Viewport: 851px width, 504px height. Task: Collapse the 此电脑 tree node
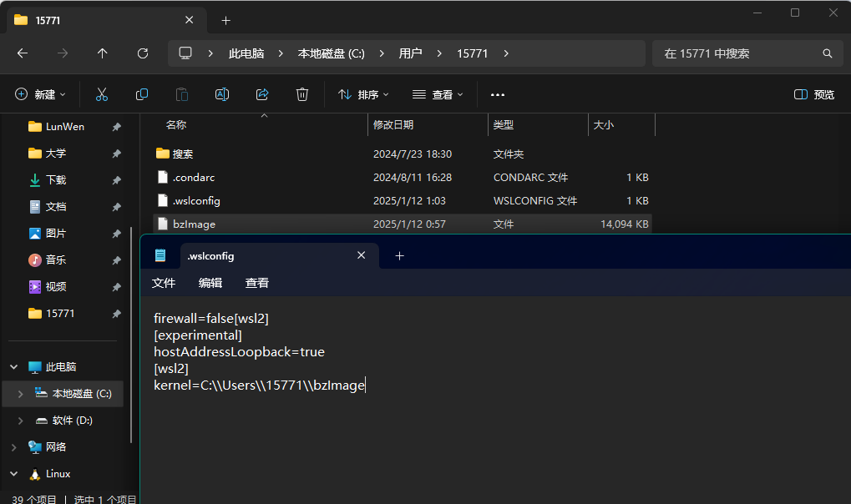tap(13, 367)
